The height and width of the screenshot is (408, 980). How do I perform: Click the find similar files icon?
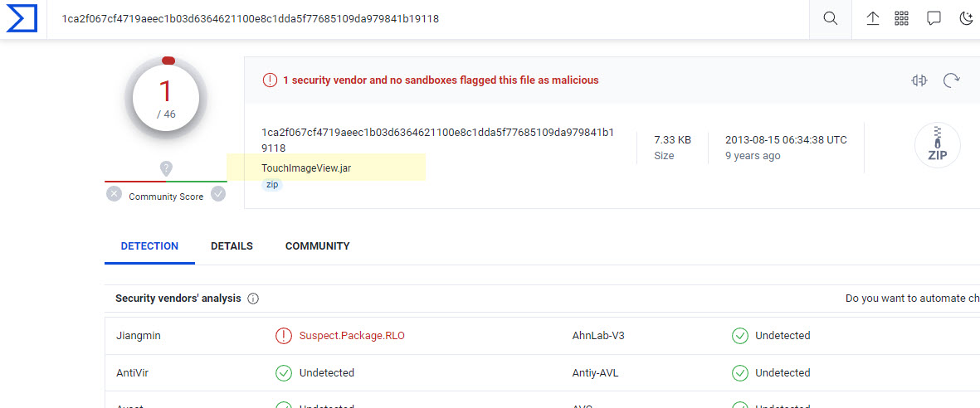[919, 80]
